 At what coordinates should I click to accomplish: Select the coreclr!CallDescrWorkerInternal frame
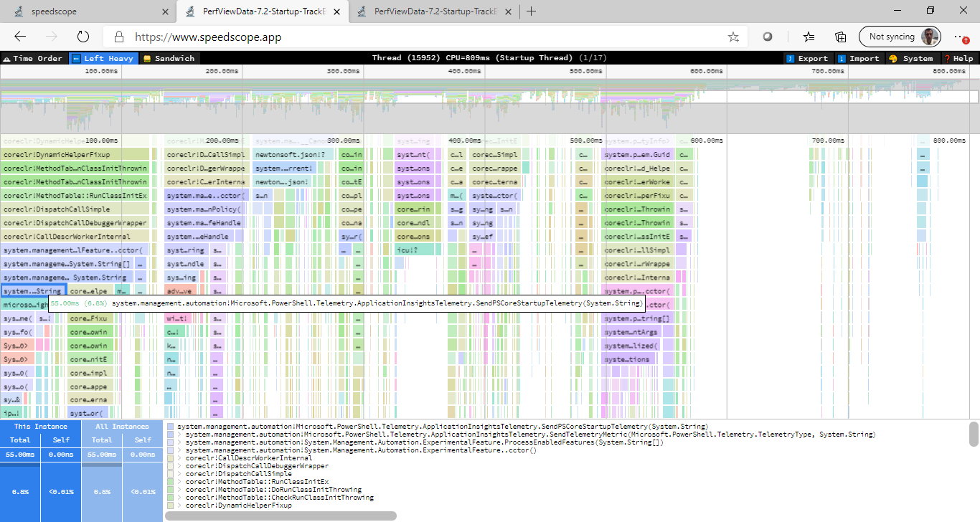[x=75, y=237]
